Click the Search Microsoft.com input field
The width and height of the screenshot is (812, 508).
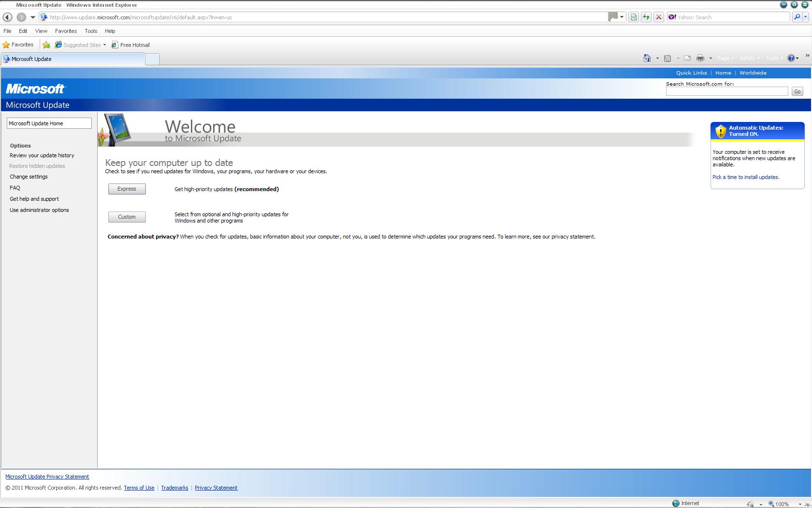[727, 91]
